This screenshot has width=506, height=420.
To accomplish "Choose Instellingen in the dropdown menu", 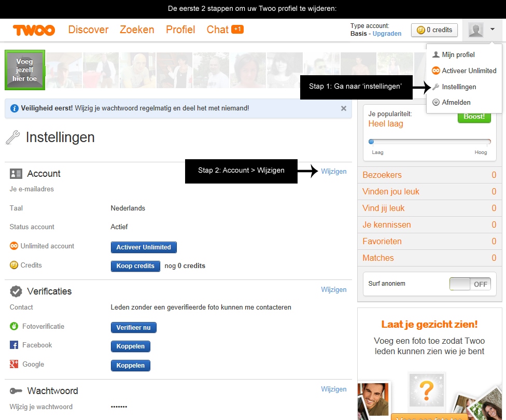I will 459,87.
